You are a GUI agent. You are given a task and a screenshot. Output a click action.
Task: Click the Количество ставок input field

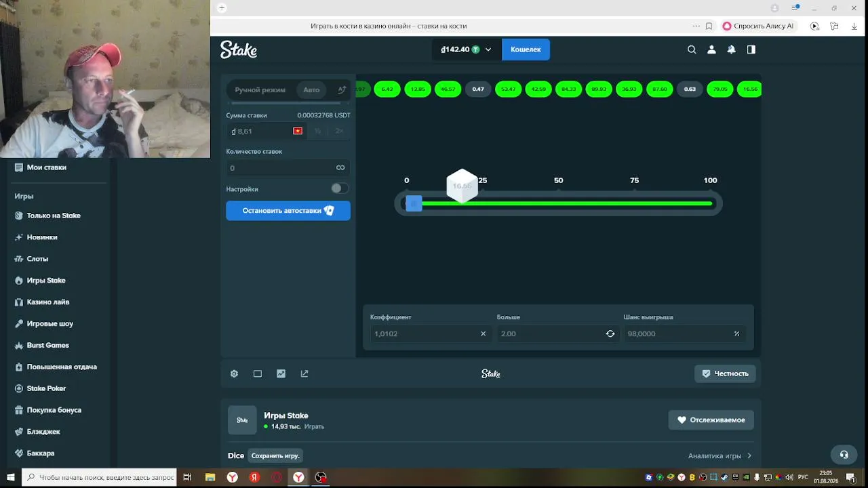click(x=288, y=168)
